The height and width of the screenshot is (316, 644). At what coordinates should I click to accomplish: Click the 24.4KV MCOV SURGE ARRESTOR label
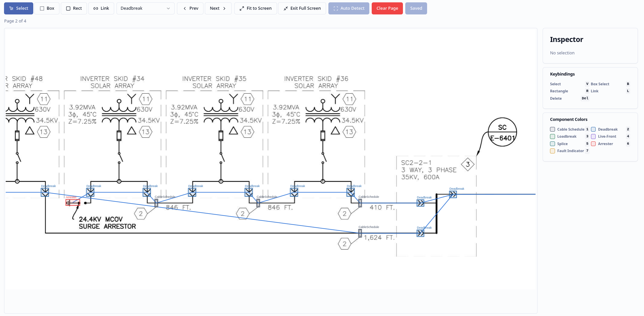tap(107, 223)
